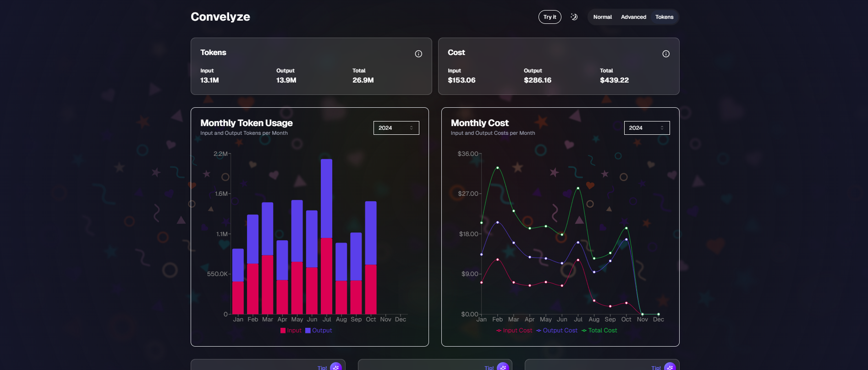Screen dimensions: 868x370
Task: Click the April bar in token chart
Action: click(282, 277)
